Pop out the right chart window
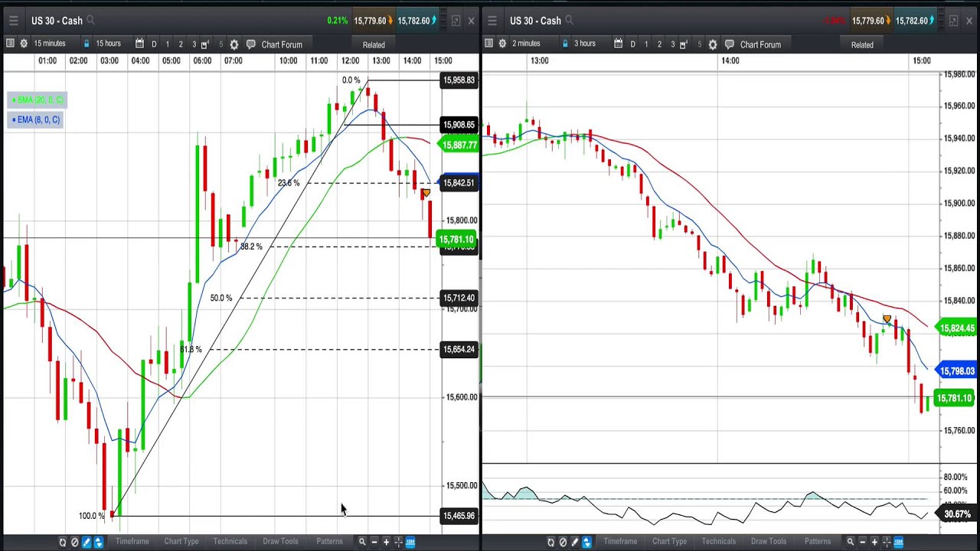980x551 pixels. coord(953,21)
